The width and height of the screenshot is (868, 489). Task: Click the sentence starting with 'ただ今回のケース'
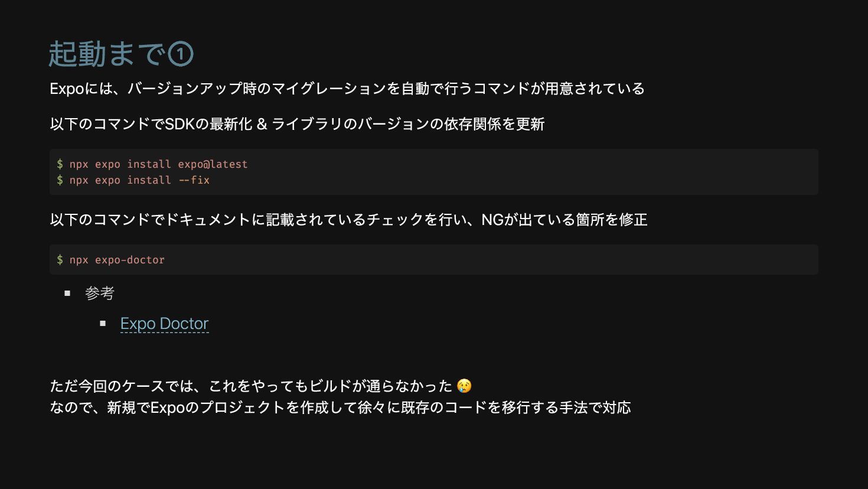251,386
